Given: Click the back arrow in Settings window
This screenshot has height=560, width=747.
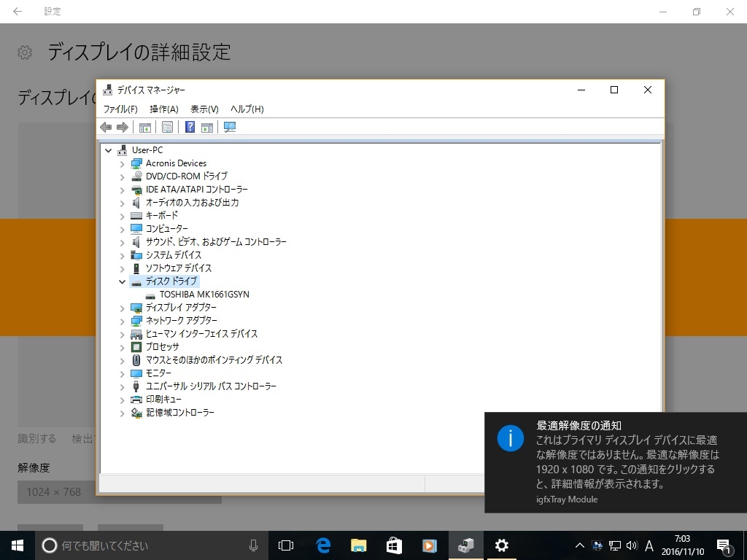Looking at the screenshot, I should [18, 12].
